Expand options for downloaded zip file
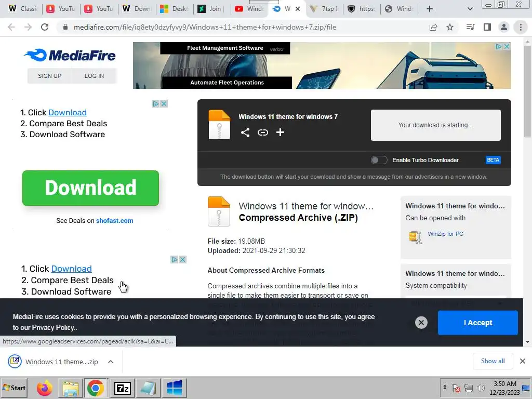 pos(111,362)
